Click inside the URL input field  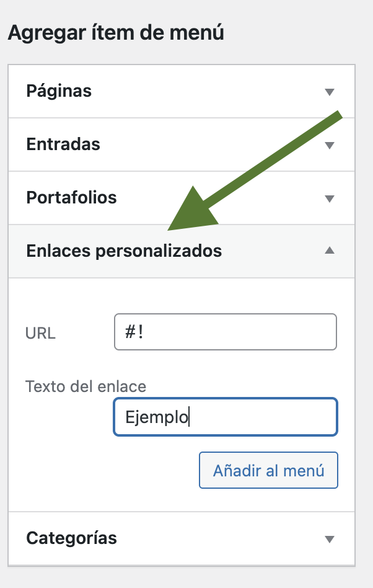coord(225,332)
